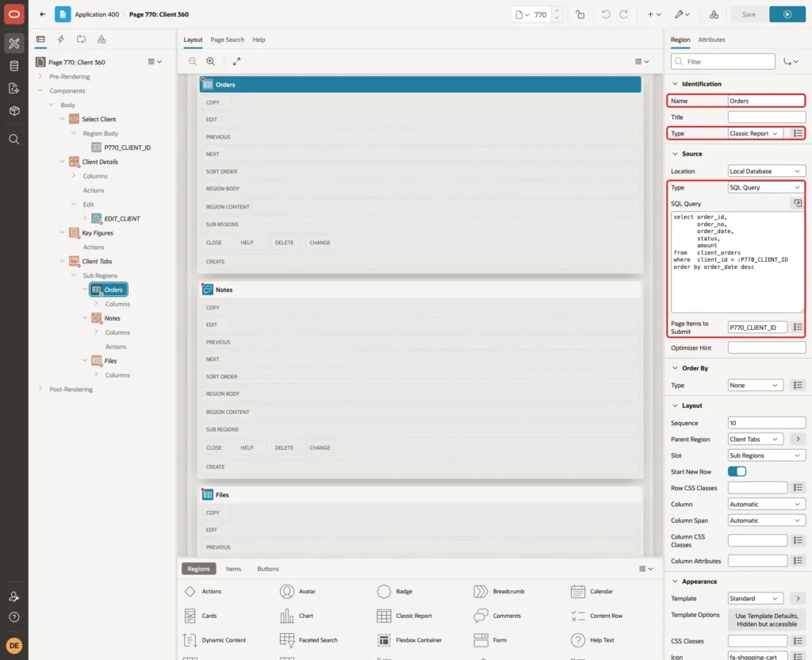Viewport: 812px width, 660px height.
Task: Select Chart region from gallery
Action: (x=297, y=616)
